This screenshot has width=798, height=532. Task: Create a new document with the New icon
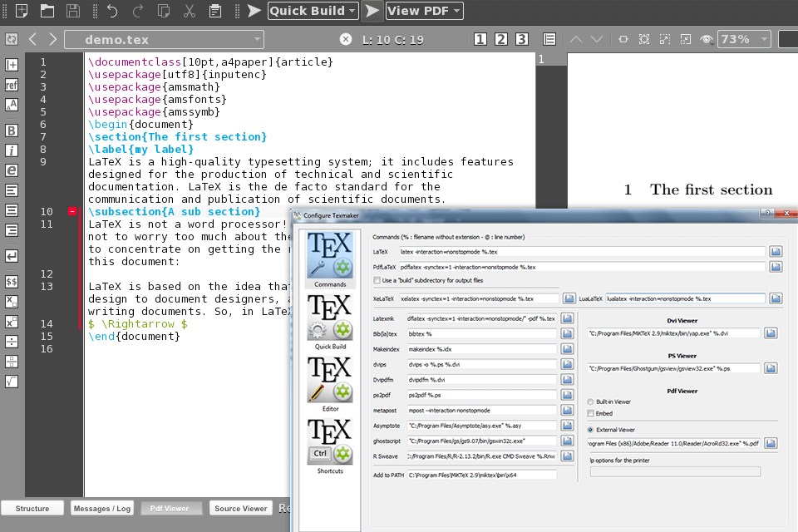click(x=22, y=11)
